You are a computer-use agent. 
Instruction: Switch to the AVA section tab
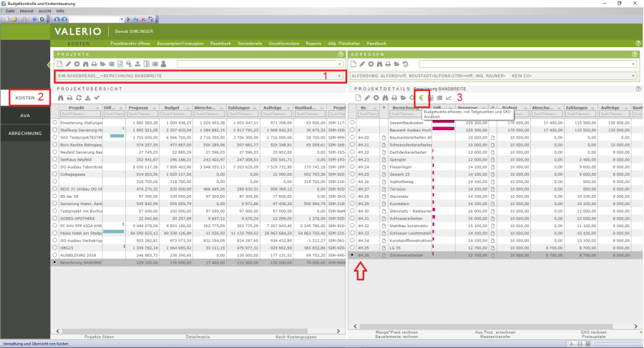tap(25, 115)
